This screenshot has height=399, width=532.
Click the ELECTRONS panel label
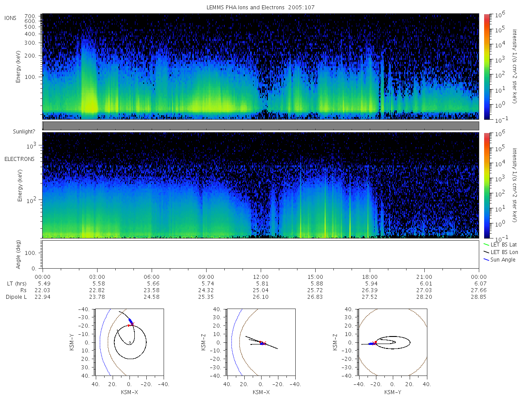[19, 159]
